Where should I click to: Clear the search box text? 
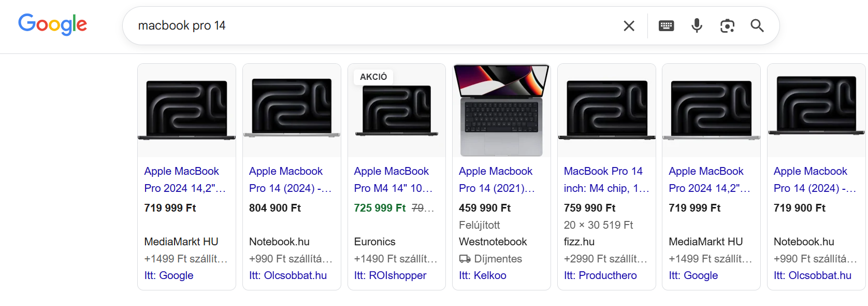[x=629, y=26]
